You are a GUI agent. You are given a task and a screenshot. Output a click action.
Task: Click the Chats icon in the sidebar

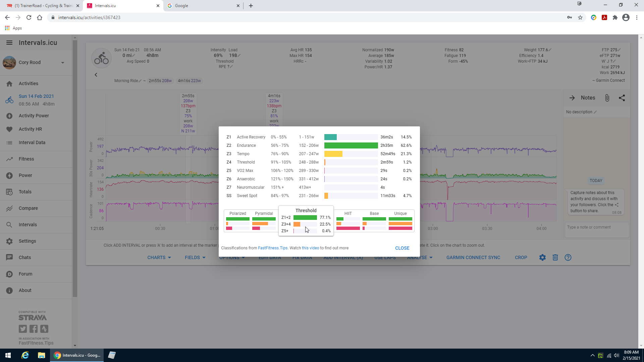pos(9,257)
